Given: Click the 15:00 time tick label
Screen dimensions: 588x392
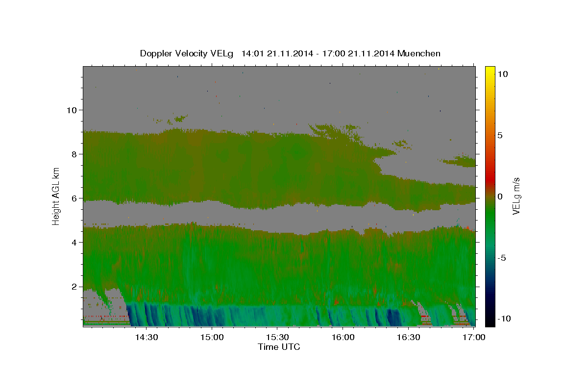Looking at the screenshot, I should coord(212,338).
